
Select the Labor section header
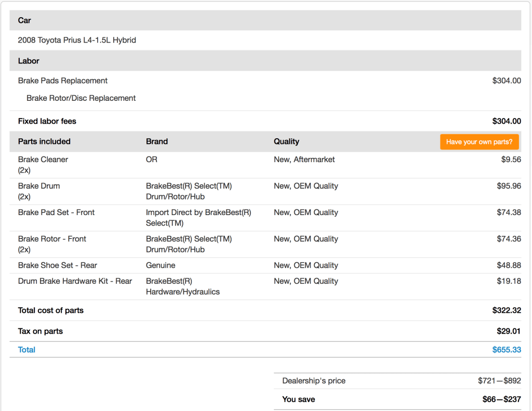pyautogui.click(x=29, y=61)
